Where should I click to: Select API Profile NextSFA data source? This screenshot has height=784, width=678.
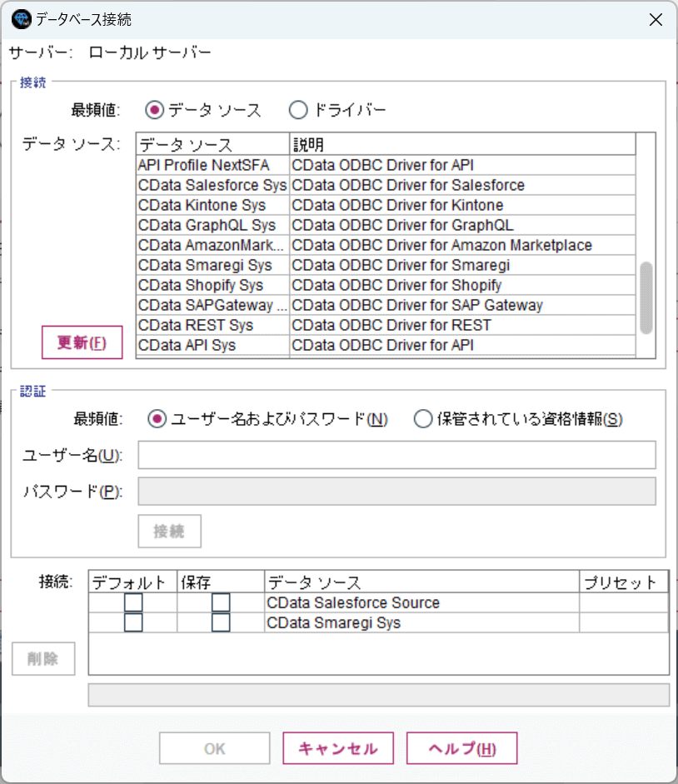click(x=212, y=165)
